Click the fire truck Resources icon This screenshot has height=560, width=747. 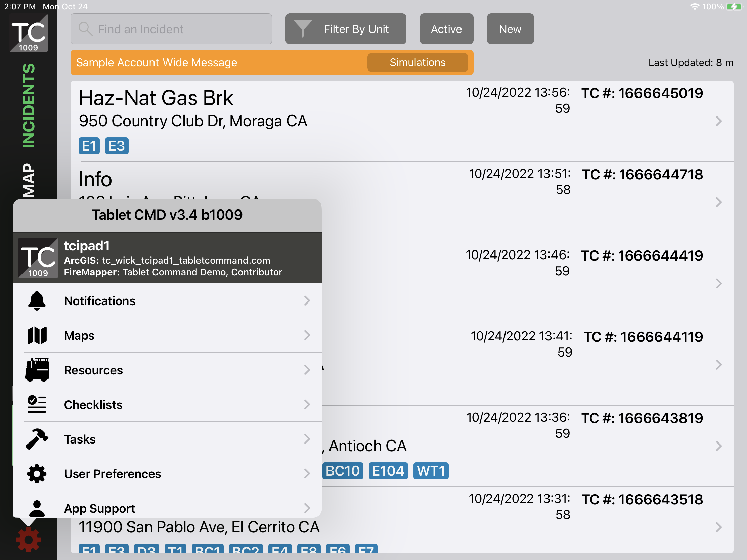coord(37,370)
